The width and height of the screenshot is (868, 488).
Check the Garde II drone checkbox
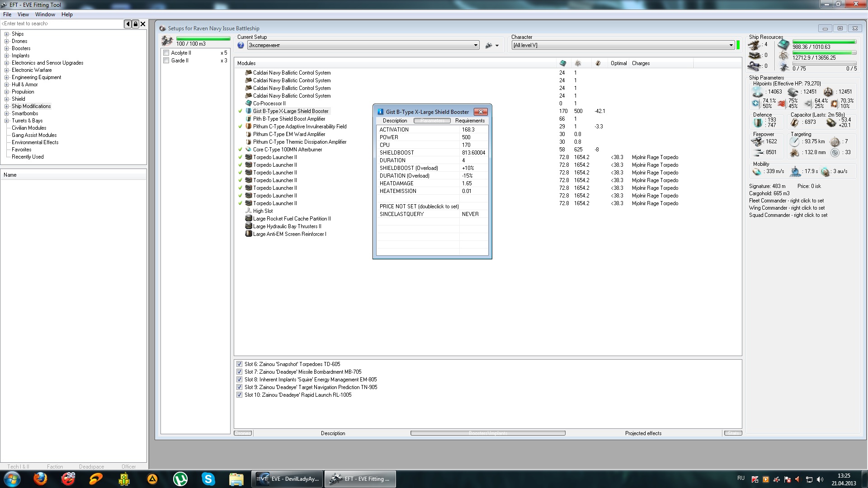[166, 61]
